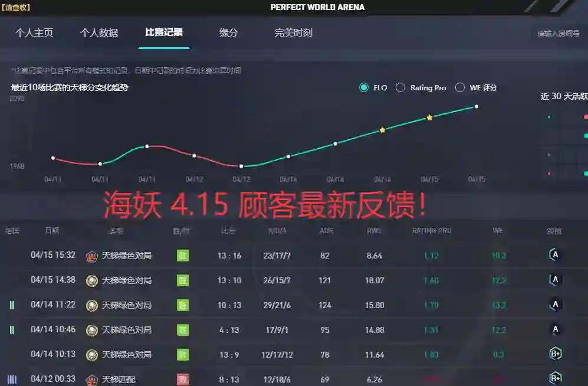The image size is (588, 386).
Task: Click the 天梯匹配 match type text
Action: (x=119, y=380)
